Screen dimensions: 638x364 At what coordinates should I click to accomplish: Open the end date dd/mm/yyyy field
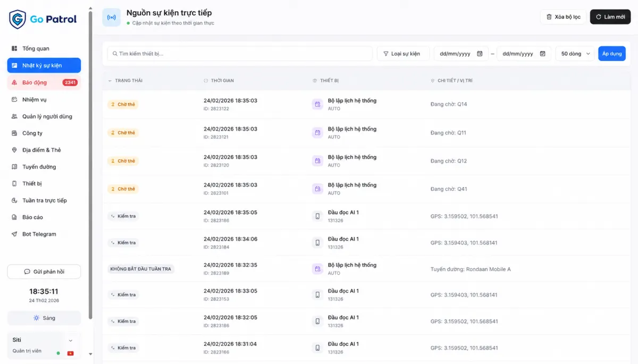coord(524,54)
